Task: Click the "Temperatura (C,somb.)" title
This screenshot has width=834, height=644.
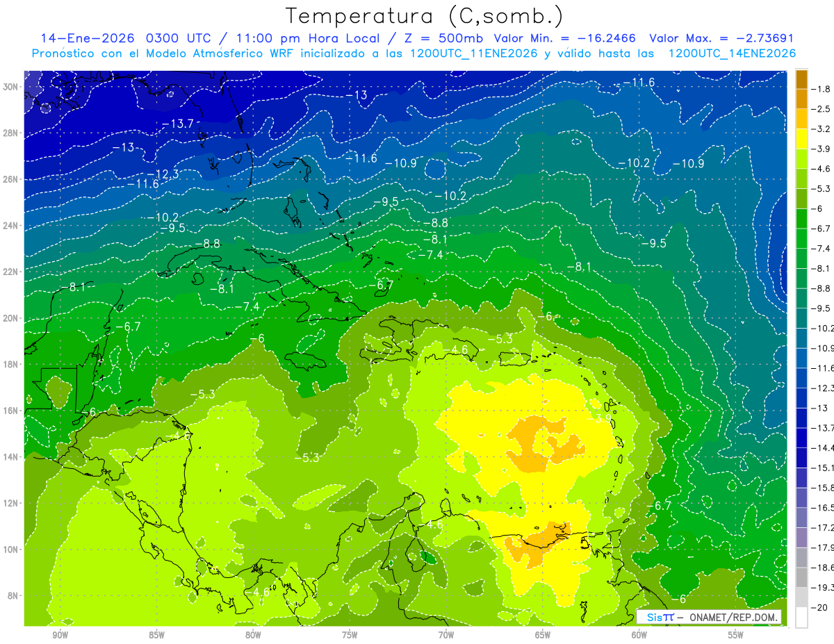Action: click(x=424, y=16)
